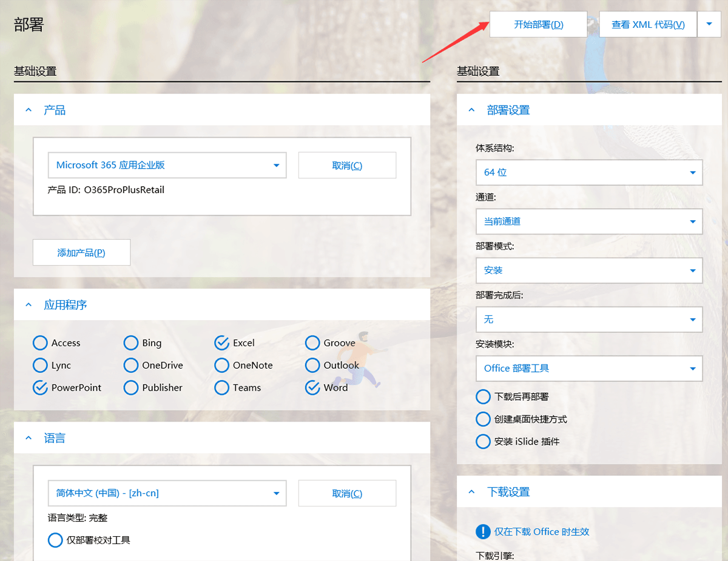The height and width of the screenshot is (561, 728).
Task: Open the 部署模式 安装 dropdown
Action: pyautogui.click(x=589, y=270)
